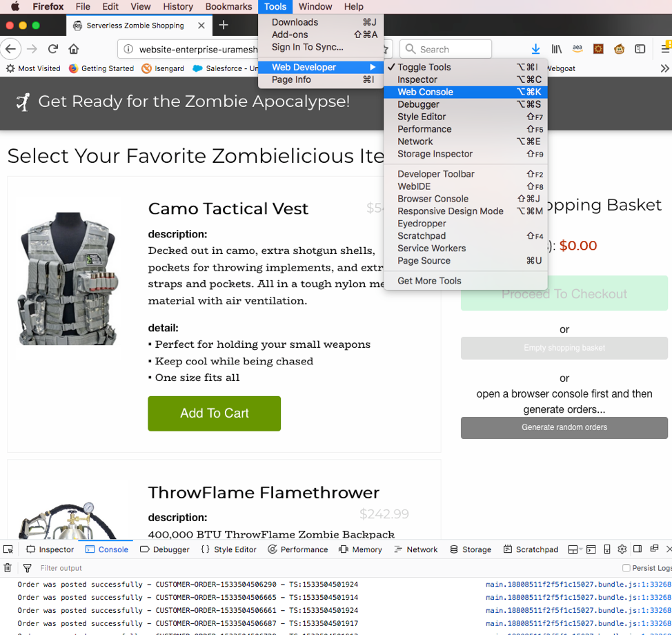Click the console filter funnel icon

(x=27, y=567)
